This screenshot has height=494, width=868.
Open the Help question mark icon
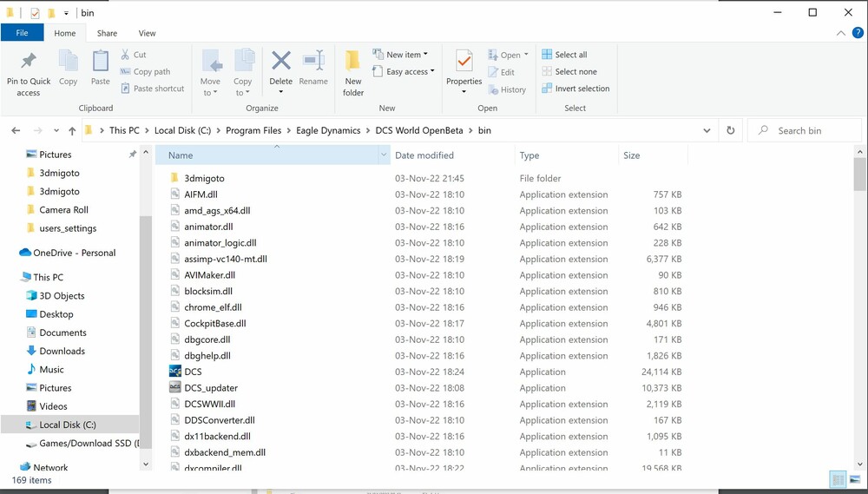coord(858,33)
